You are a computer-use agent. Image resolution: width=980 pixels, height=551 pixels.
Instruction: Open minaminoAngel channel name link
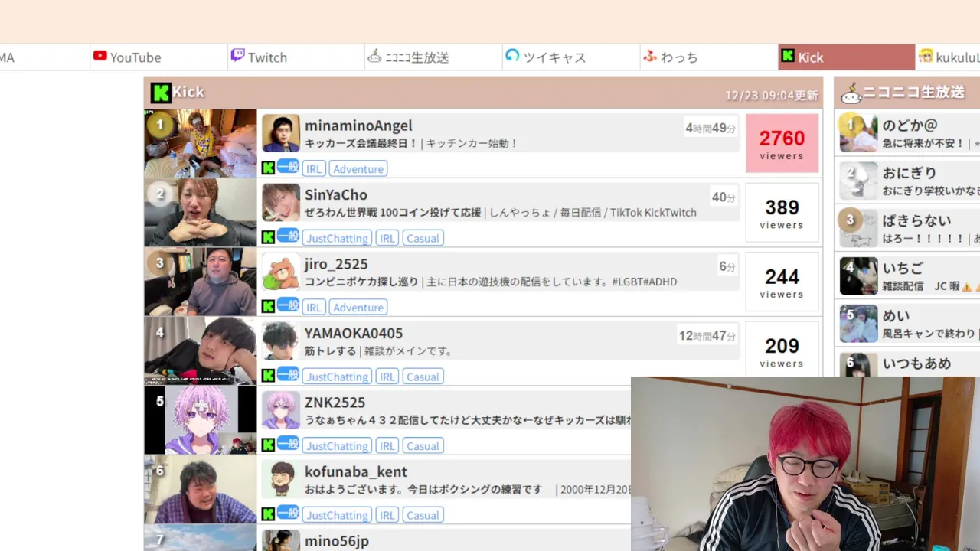[358, 126]
